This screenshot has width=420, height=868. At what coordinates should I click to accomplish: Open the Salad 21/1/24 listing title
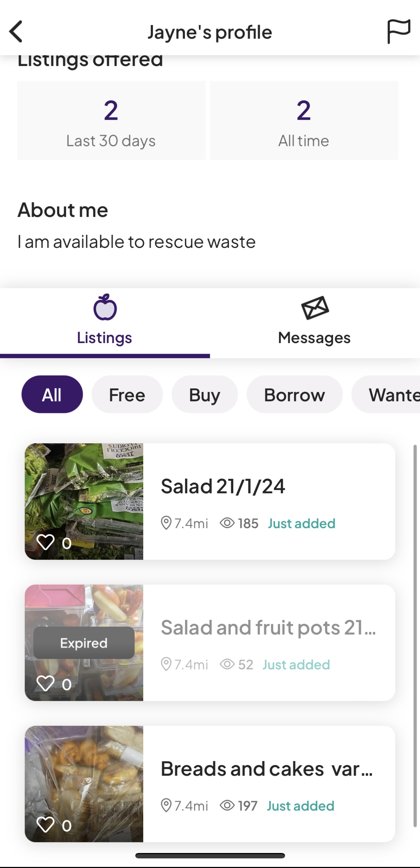223,486
